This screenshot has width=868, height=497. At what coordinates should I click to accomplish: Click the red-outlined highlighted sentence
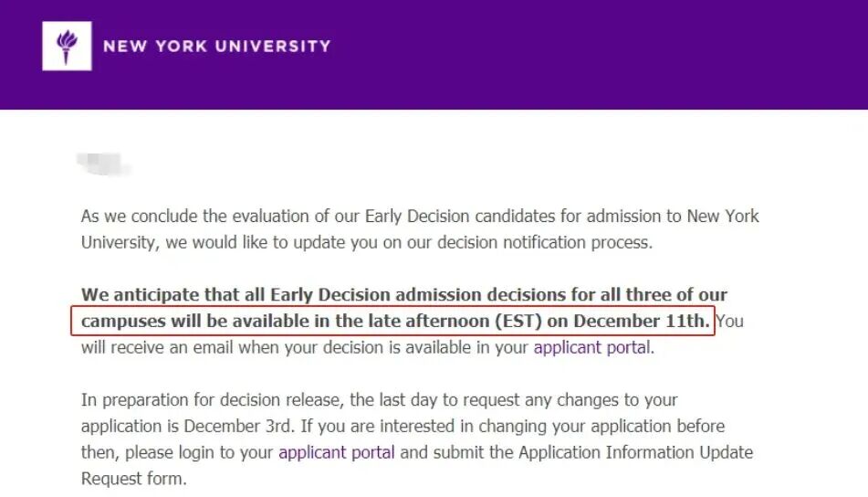click(392, 322)
